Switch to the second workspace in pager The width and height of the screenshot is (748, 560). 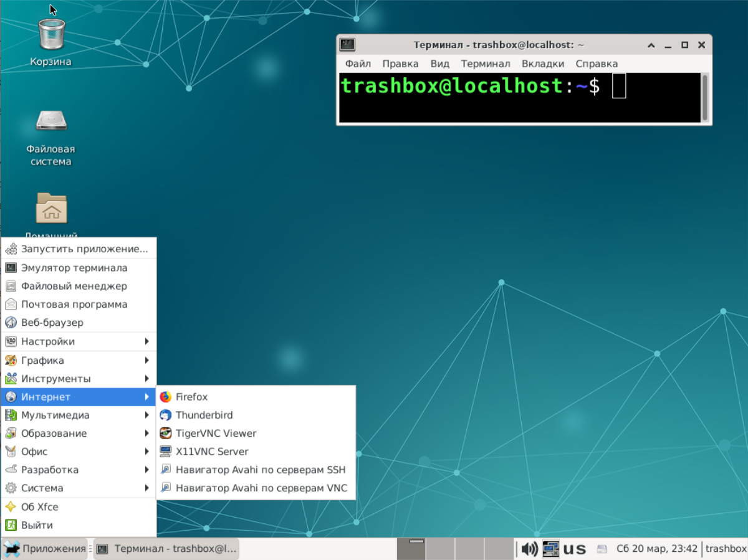440,549
